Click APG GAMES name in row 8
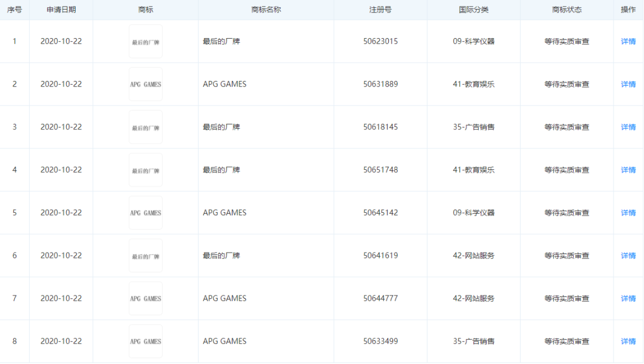644x364 pixels. click(225, 341)
